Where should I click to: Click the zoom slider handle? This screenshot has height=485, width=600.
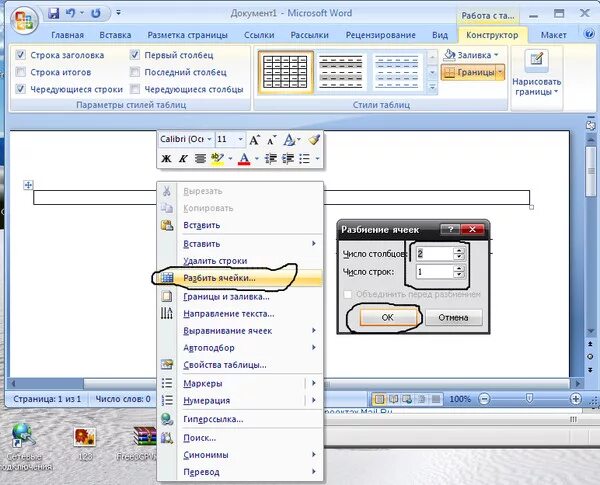pyautogui.click(x=529, y=398)
